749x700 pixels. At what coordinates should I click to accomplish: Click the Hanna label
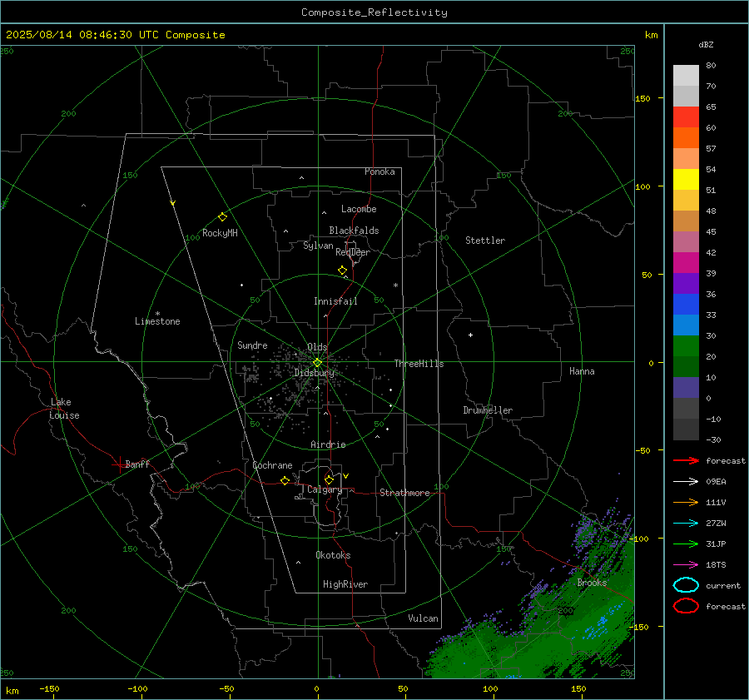point(582,371)
